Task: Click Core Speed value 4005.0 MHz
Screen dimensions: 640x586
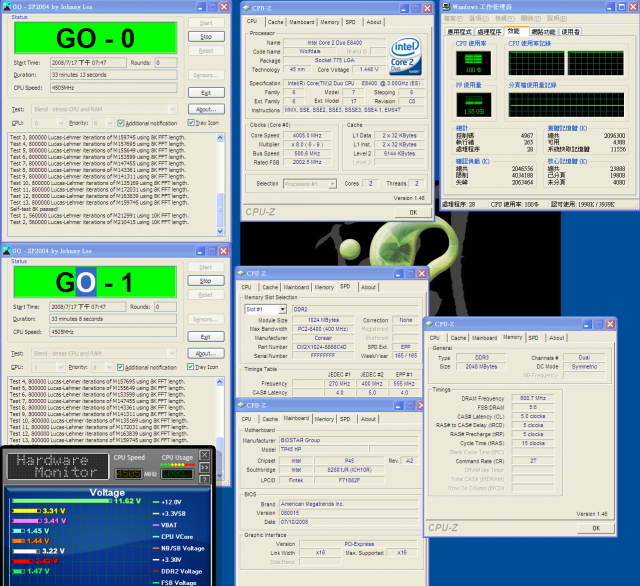Action: coord(307,135)
